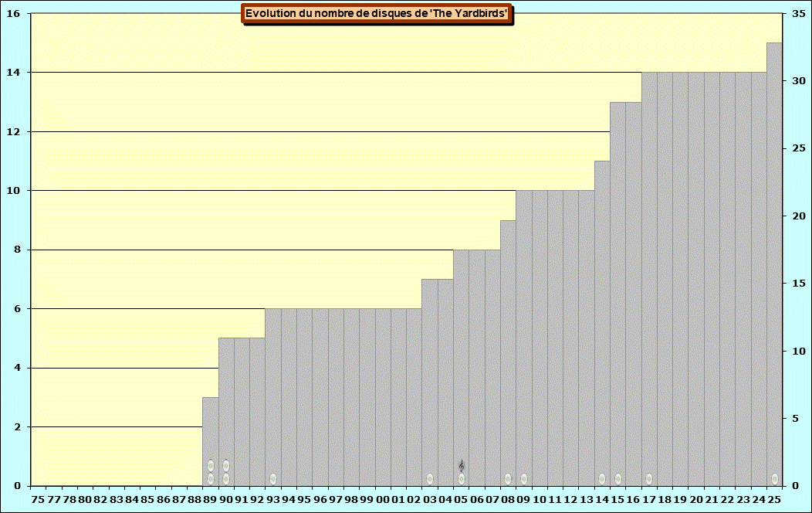Click the left axis value 6
The height and width of the screenshot is (513, 812).
coord(18,309)
